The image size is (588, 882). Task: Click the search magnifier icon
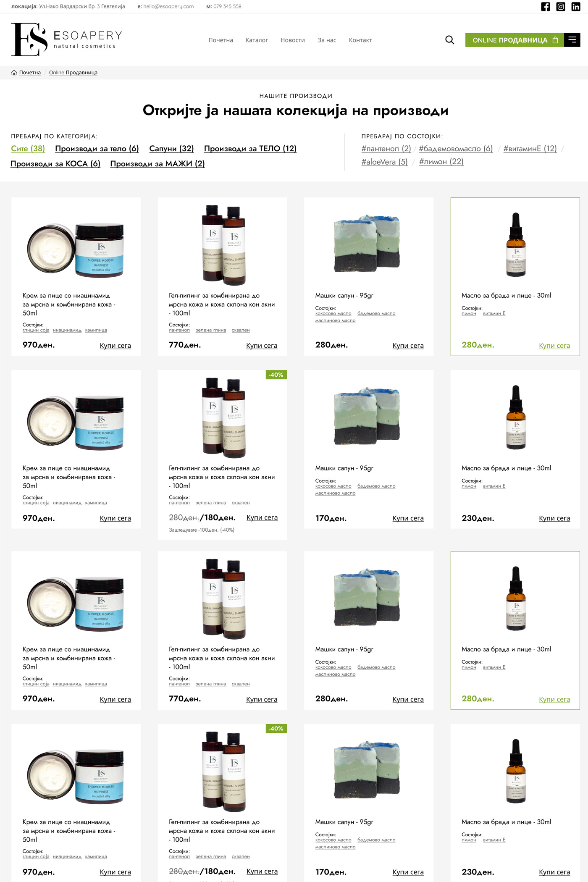coord(449,40)
